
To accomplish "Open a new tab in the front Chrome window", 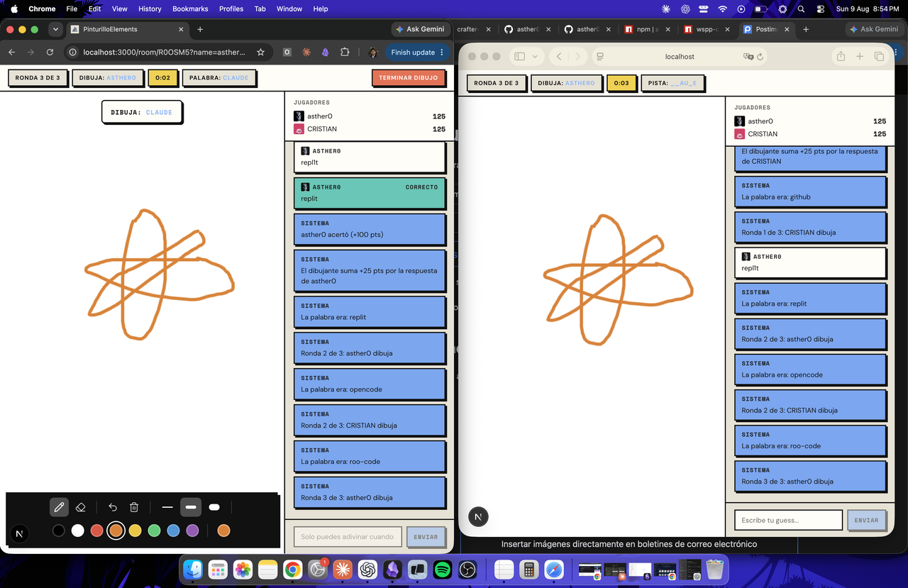I will 200,29.
